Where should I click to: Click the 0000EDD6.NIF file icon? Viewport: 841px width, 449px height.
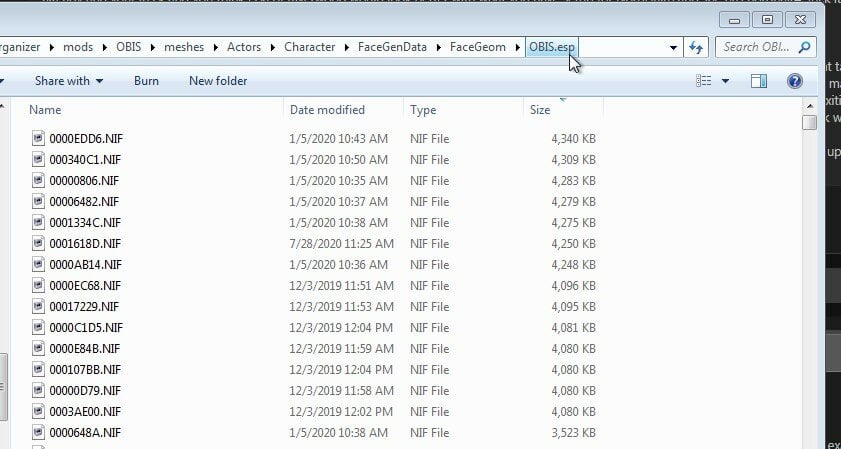pos(38,138)
